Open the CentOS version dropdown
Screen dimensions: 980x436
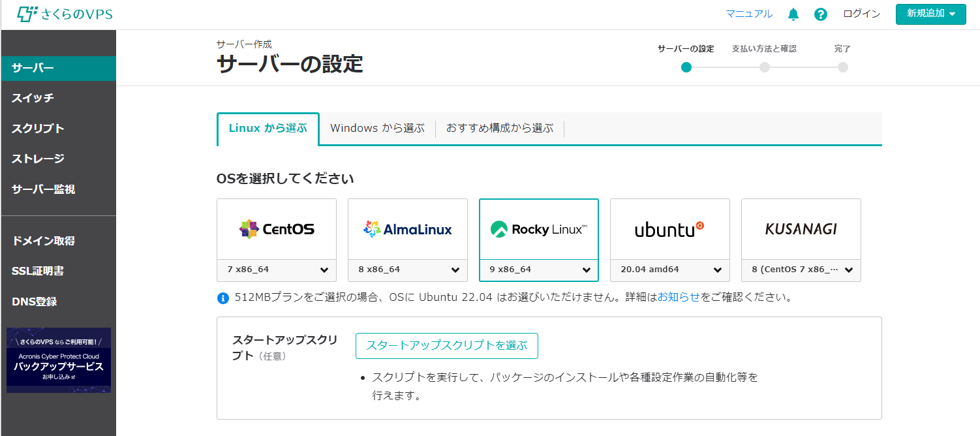coord(276,270)
